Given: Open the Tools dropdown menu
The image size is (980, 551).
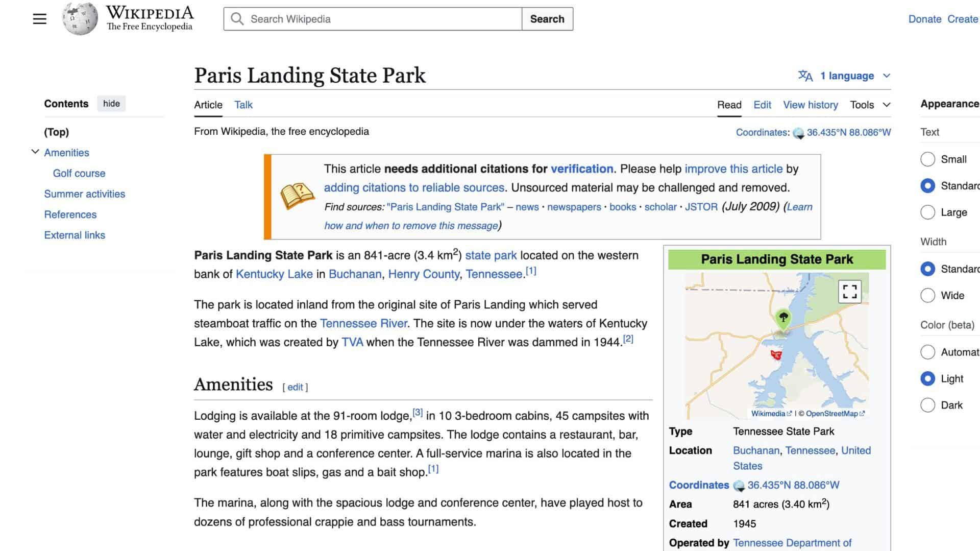Looking at the screenshot, I should [870, 105].
